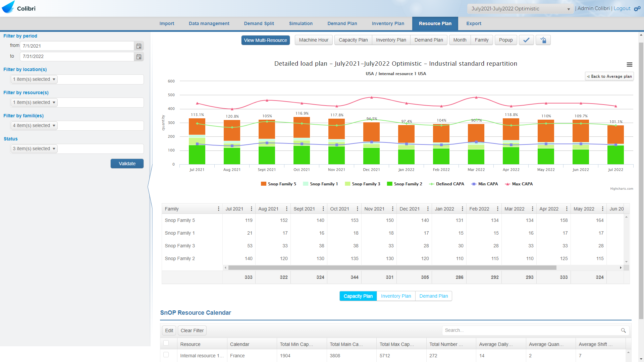
Task: Expand the Filter by location dropdown
Action: (34, 79)
